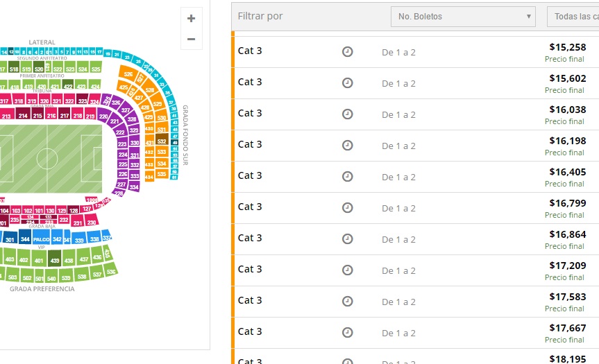
Task: Click clock icon on $16,198 listing
Action: [x=347, y=146]
